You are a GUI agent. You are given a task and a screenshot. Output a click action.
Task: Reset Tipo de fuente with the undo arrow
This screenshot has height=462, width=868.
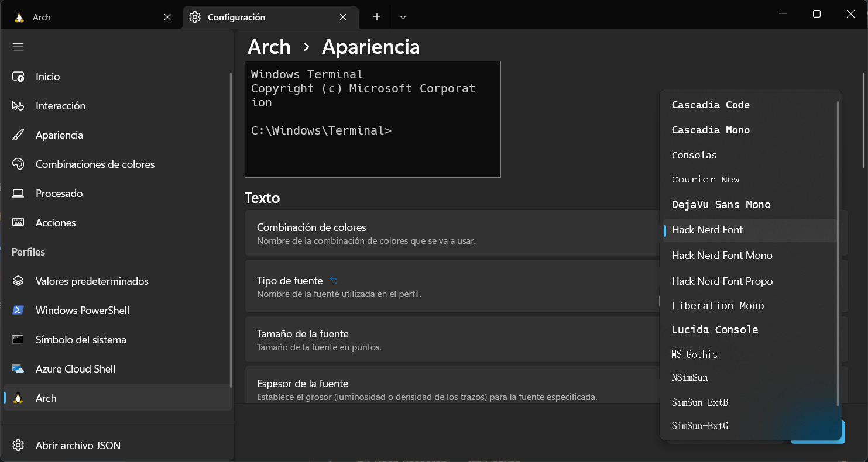[334, 280]
